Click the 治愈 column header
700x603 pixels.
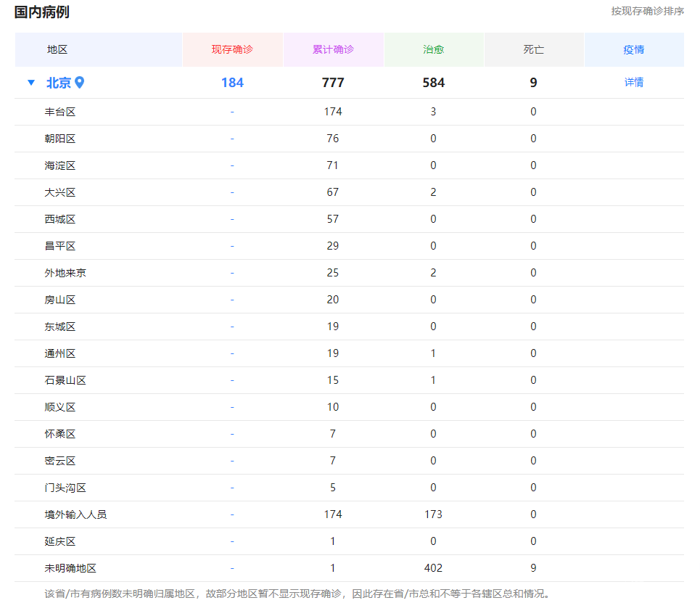coord(433,50)
